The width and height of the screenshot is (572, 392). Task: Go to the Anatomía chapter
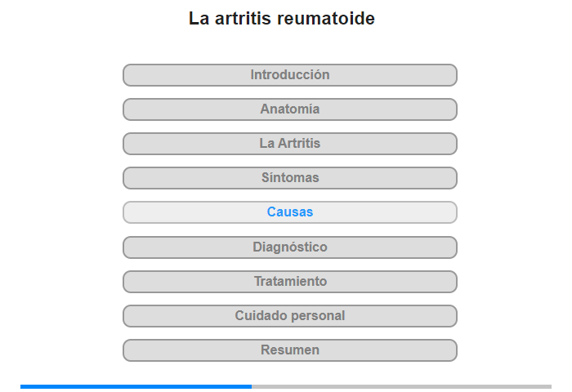[x=289, y=109]
